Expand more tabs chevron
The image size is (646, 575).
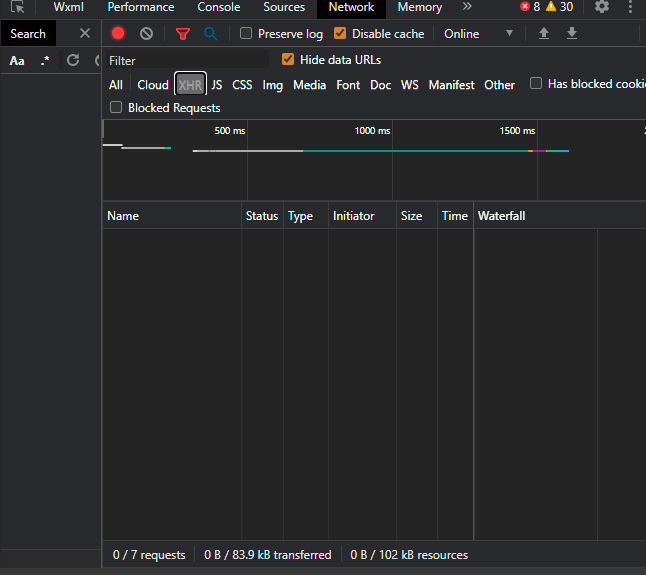[x=467, y=7]
